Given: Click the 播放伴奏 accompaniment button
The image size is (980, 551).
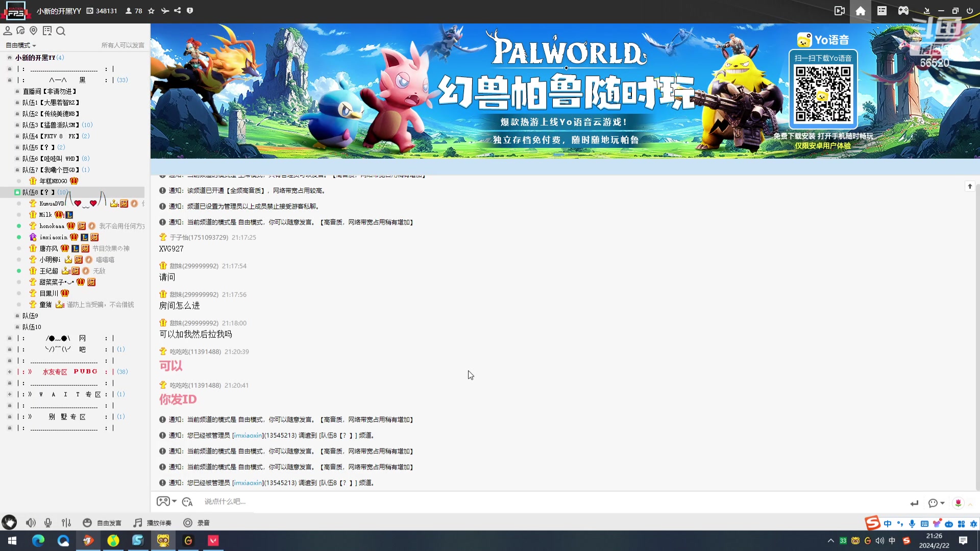Looking at the screenshot, I should point(152,523).
